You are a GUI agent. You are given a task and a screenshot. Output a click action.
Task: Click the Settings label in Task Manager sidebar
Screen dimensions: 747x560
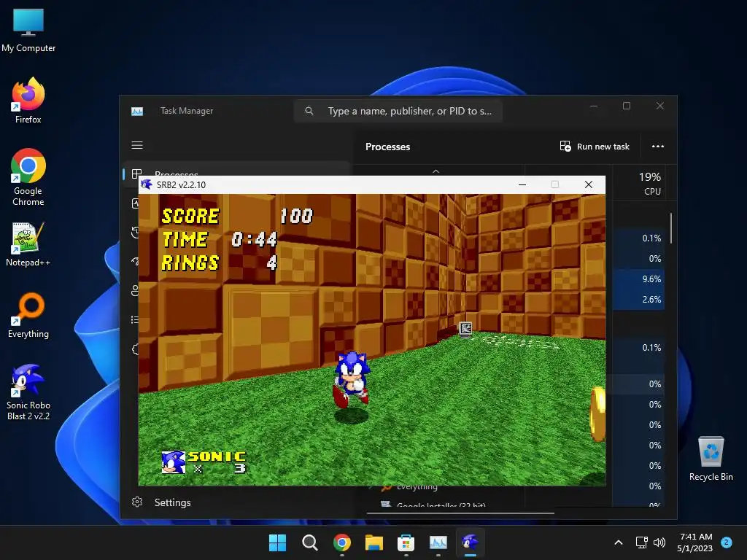(x=172, y=502)
